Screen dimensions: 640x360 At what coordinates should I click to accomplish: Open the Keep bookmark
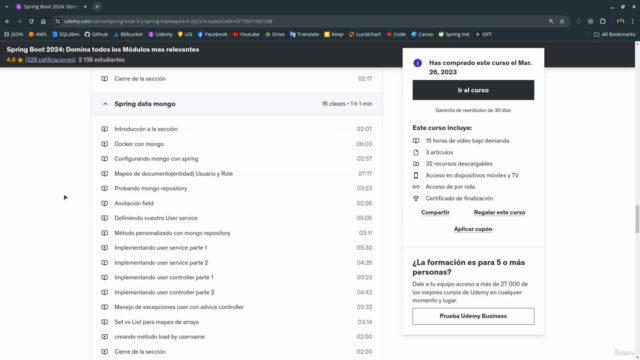(x=334, y=34)
